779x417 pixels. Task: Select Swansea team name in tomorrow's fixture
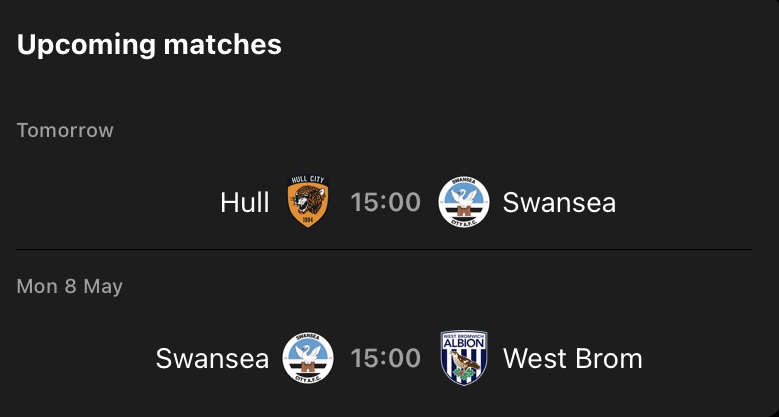point(559,203)
